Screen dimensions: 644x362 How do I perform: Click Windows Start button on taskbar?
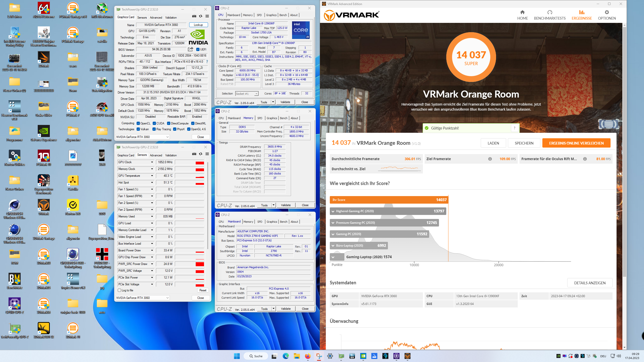[237, 356]
